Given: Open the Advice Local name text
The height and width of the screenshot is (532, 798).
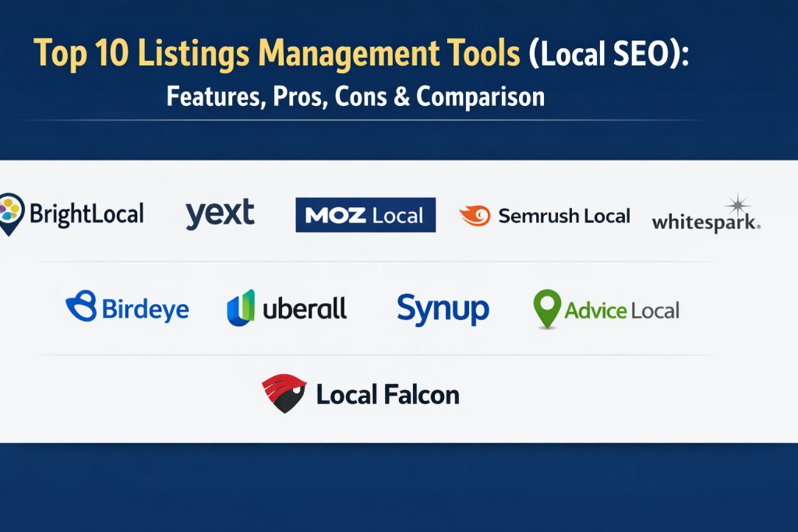Looking at the screenshot, I should [x=622, y=310].
